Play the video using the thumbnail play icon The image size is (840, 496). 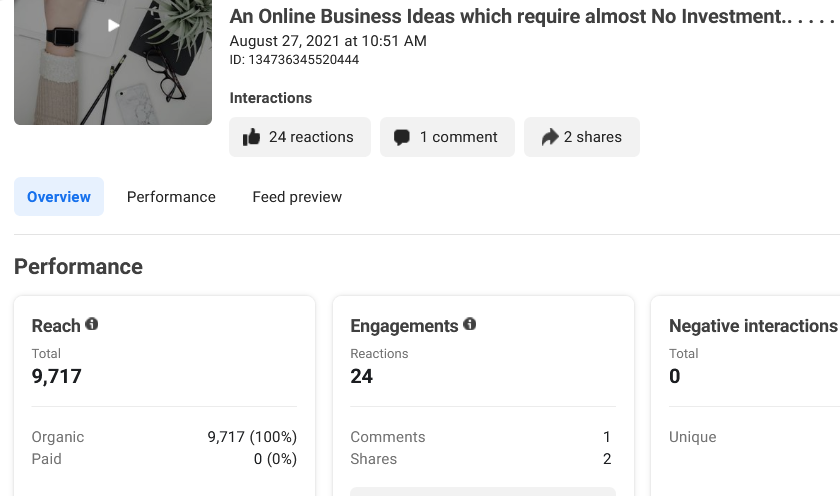click(x=113, y=25)
